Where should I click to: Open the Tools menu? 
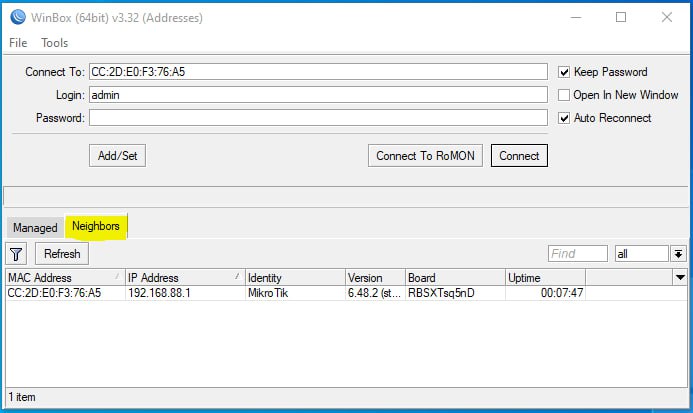[x=54, y=43]
